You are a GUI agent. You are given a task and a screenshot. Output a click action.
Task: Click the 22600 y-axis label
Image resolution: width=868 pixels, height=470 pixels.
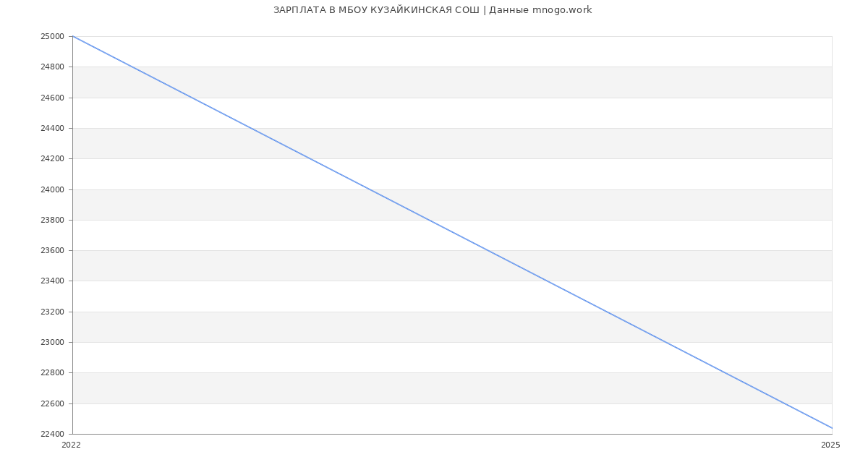click(x=52, y=404)
